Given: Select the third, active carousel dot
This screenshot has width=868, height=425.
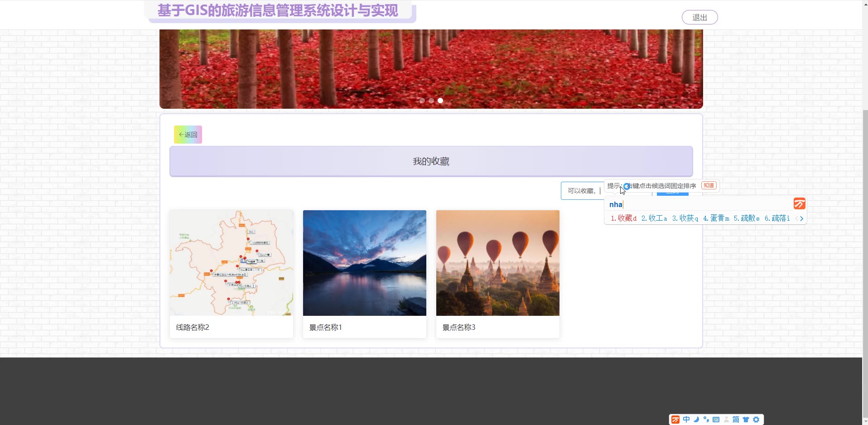Looking at the screenshot, I should click(x=440, y=101).
